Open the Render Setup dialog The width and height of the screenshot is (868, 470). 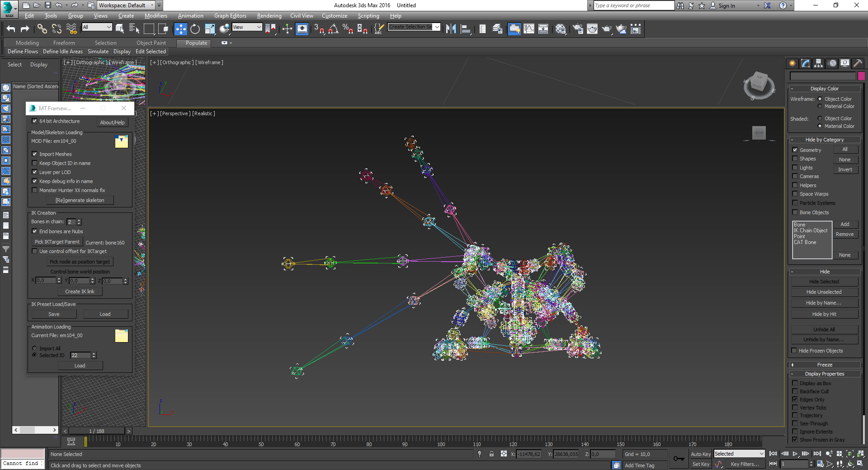coord(577,28)
